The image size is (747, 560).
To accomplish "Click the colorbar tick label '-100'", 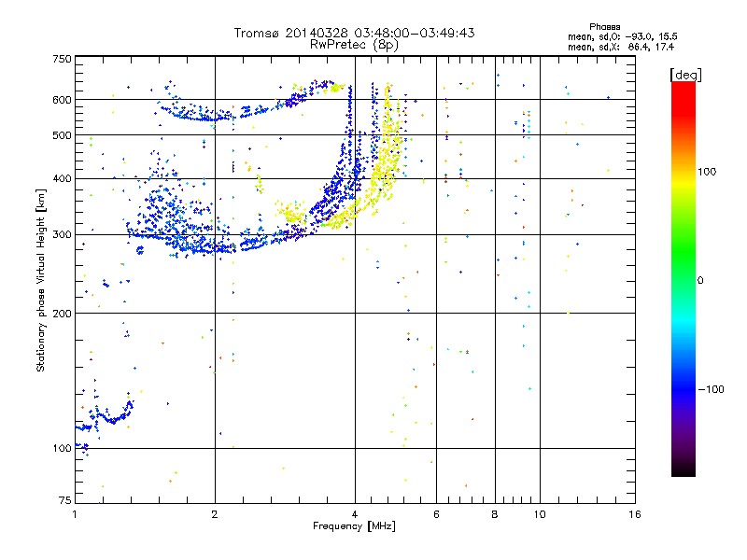I will click(x=712, y=389).
